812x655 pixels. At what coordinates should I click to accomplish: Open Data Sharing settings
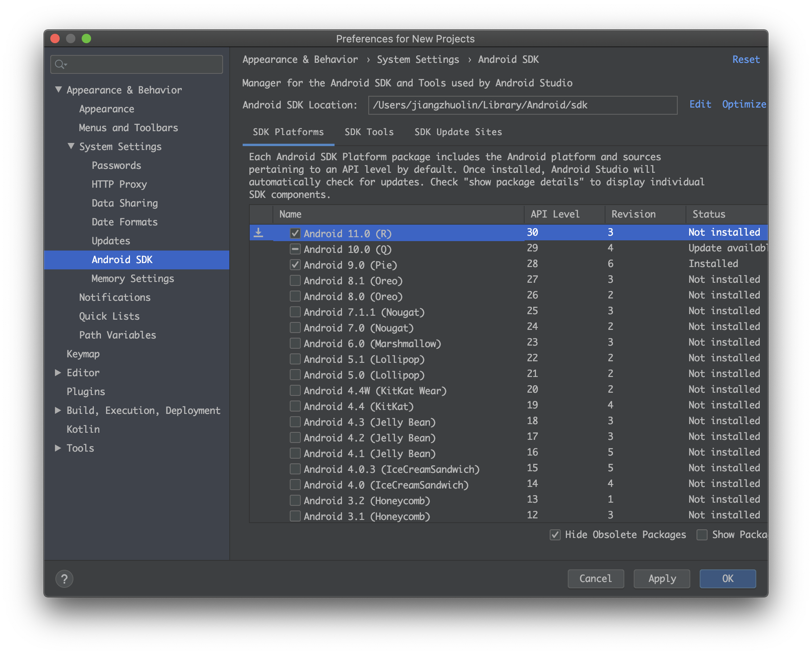[x=124, y=203]
